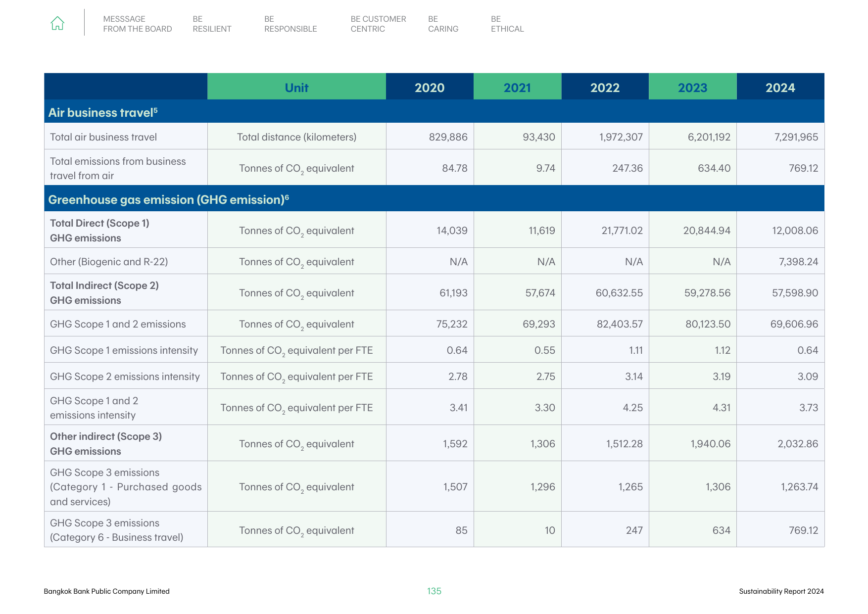Viewport: 868px width, 614px height.
Task: Open the Be Caring section
Action: (443, 24)
